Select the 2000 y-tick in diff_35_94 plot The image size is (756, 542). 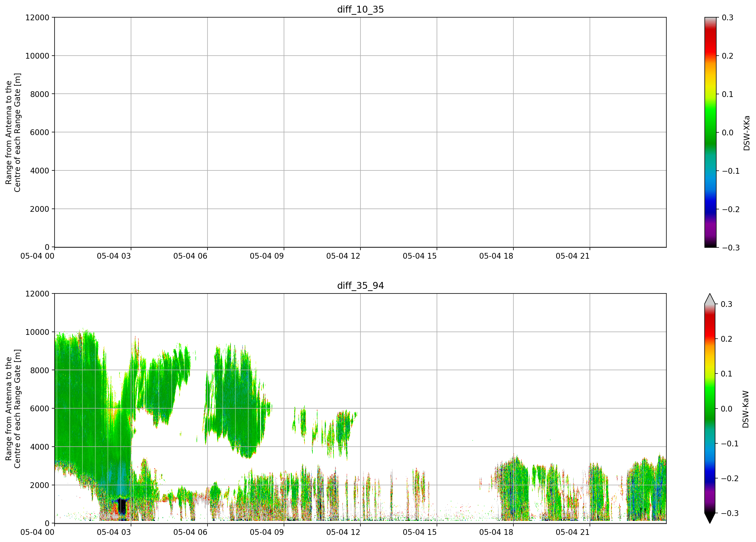40,485
